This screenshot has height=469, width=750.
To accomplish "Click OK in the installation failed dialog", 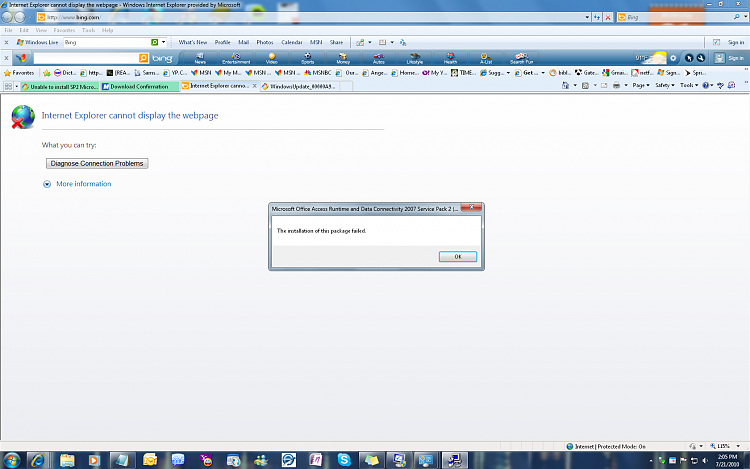I will 458,257.
